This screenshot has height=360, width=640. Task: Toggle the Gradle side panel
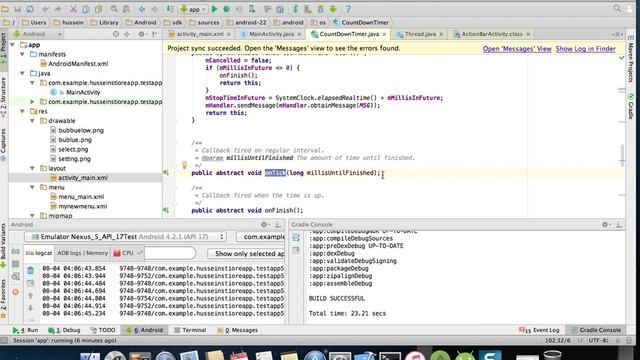point(631,107)
